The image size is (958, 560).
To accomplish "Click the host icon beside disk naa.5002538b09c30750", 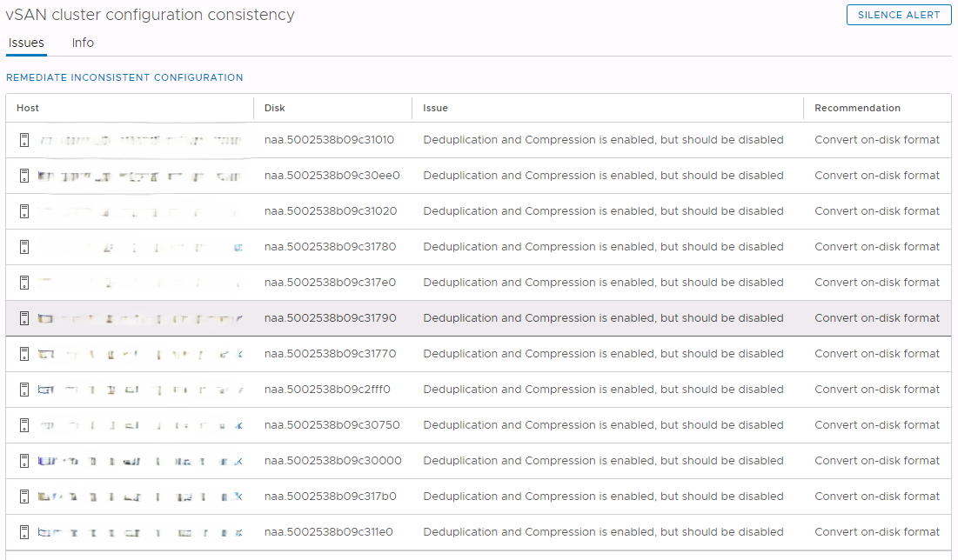I will pyautogui.click(x=23, y=424).
